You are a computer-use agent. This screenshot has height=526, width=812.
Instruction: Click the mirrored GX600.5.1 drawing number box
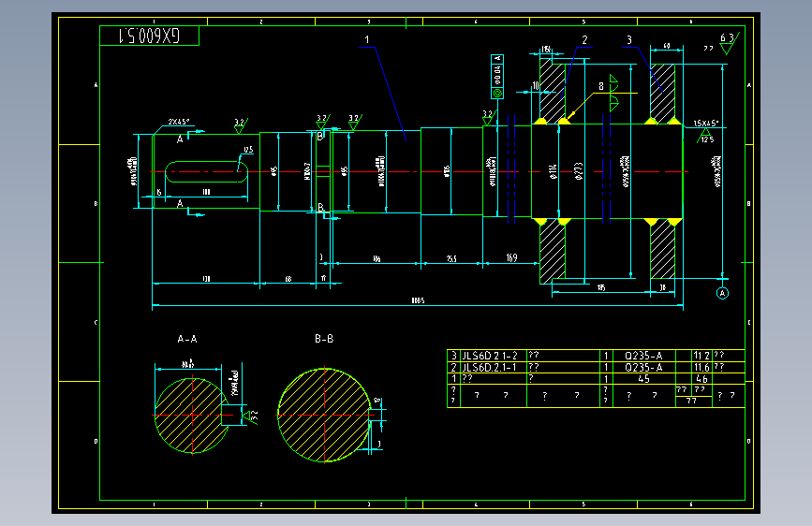pos(149,36)
